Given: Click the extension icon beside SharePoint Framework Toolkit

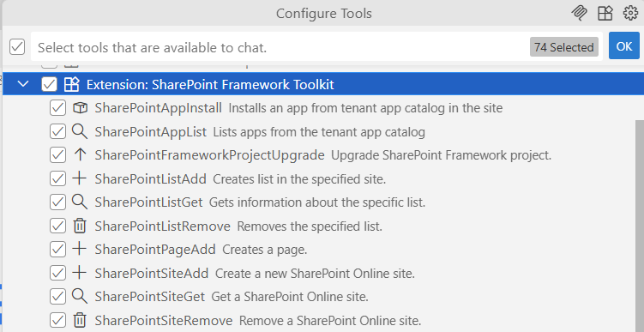Looking at the screenshot, I should pyautogui.click(x=72, y=84).
